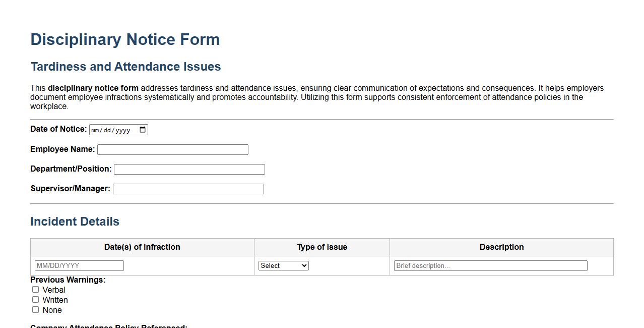Check the None previous warning box
644x328 pixels.
point(35,309)
